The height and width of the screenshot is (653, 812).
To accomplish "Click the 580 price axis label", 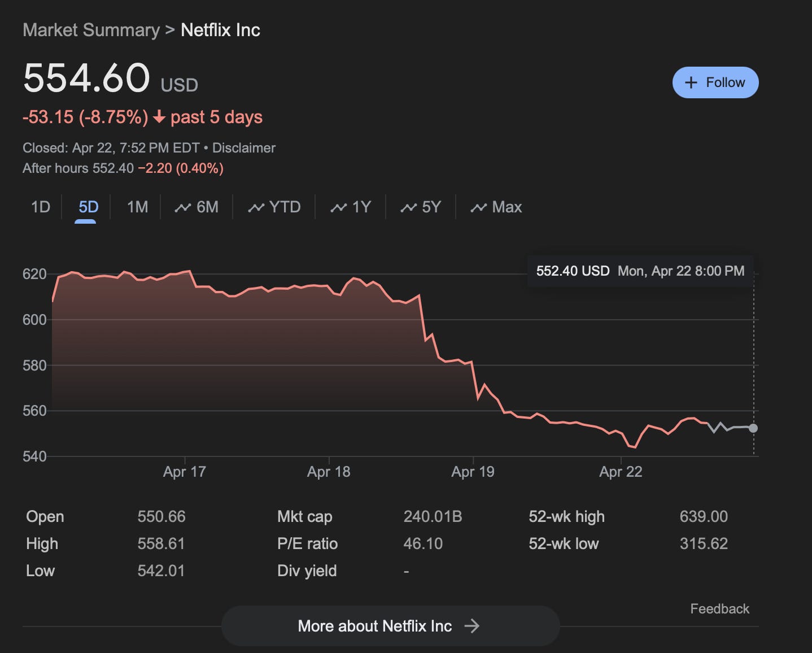I will (34, 365).
